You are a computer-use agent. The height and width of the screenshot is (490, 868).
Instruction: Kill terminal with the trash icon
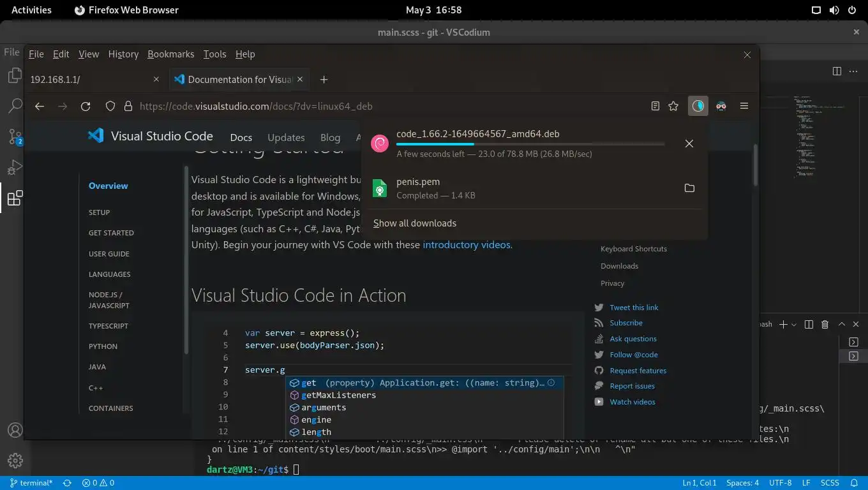825,324
